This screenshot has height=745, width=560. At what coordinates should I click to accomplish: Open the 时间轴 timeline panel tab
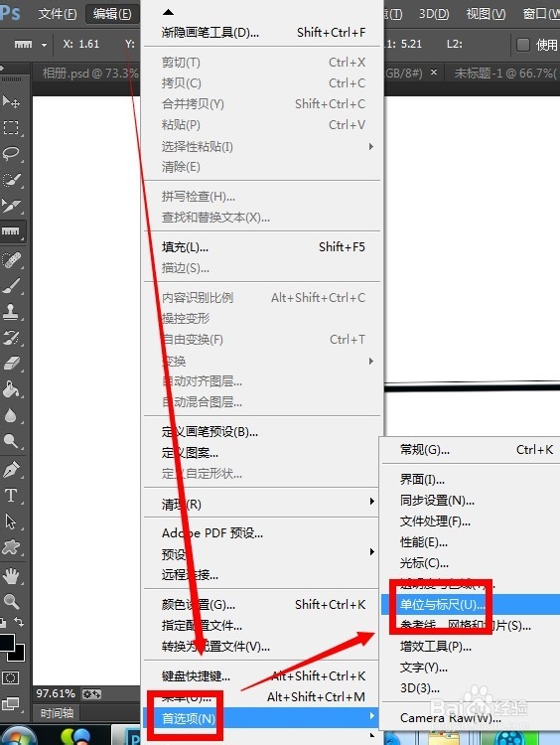tap(57, 712)
